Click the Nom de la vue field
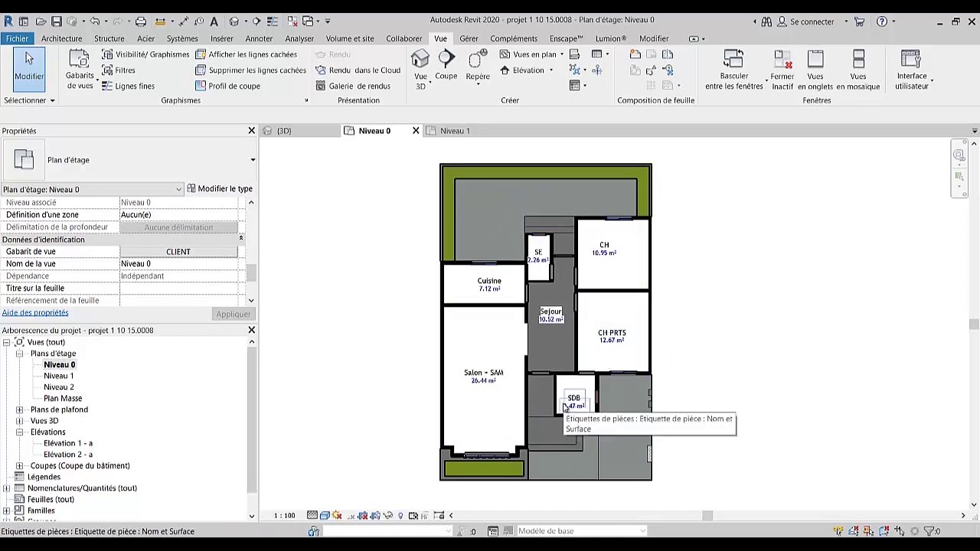980x551 pixels. click(x=178, y=264)
